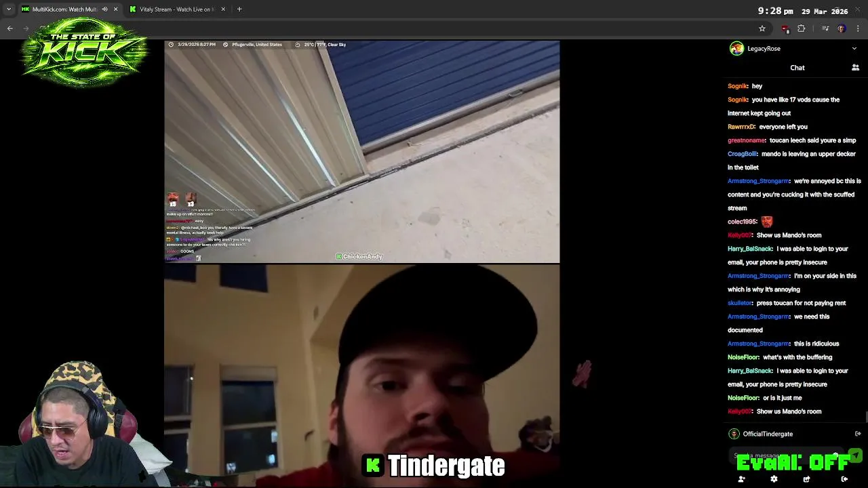This screenshot has height=488, width=868.
Task: Open a new browser tab
Action: [239, 9]
